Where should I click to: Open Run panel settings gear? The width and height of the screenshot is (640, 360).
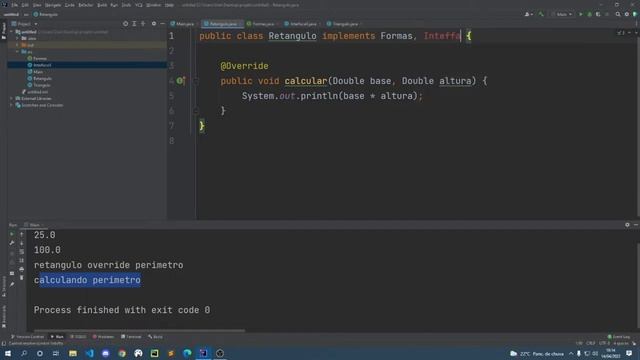click(627, 225)
